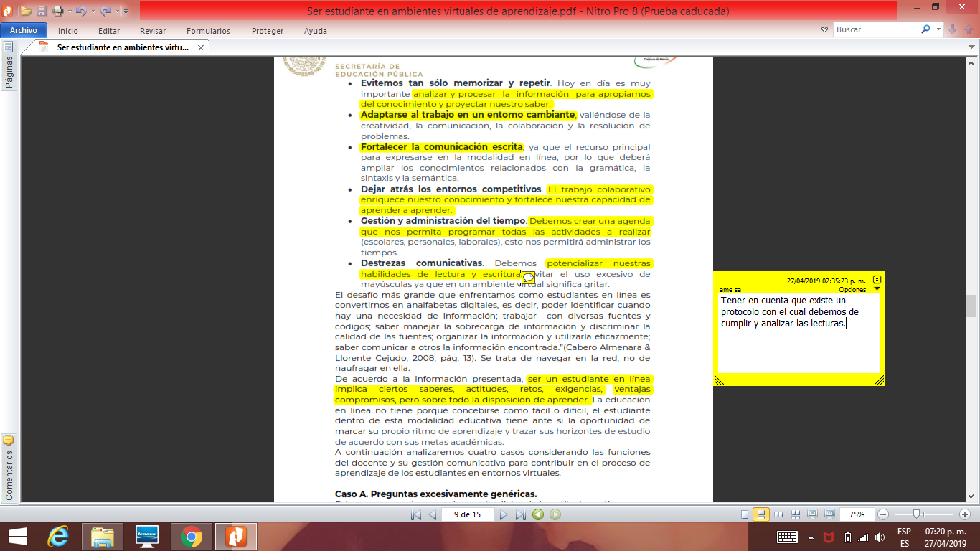Image resolution: width=980 pixels, height=551 pixels.
Task: Switch to single page view layout
Action: tap(745, 514)
